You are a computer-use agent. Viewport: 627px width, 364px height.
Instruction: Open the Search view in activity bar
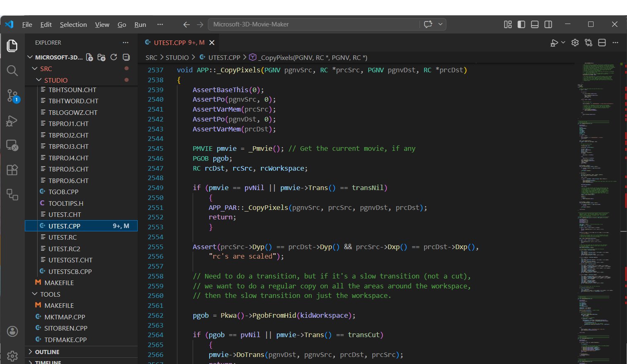(x=12, y=71)
